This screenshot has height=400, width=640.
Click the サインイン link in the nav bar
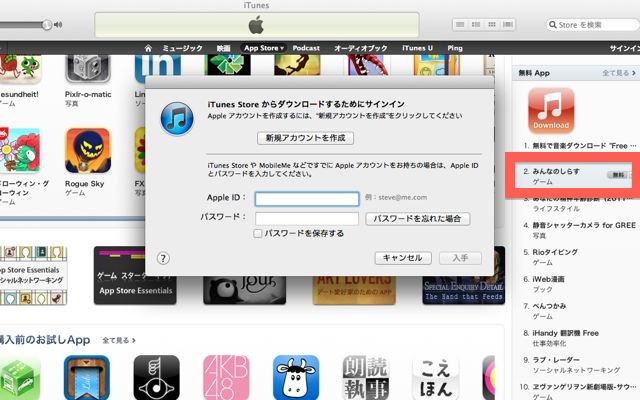click(x=624, y=48)
